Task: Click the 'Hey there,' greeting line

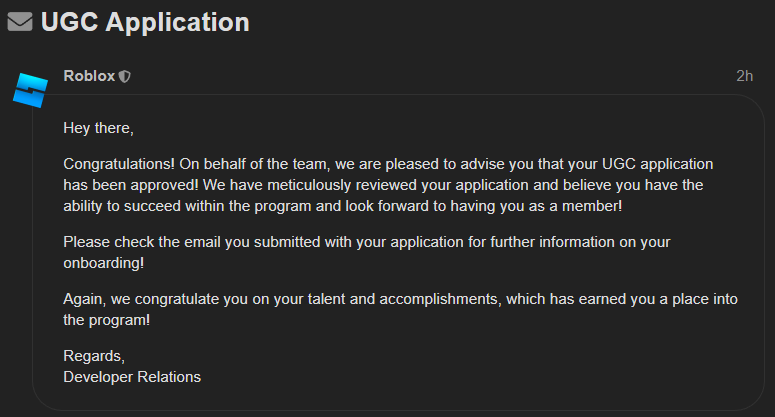Action: tap(98, 128)
